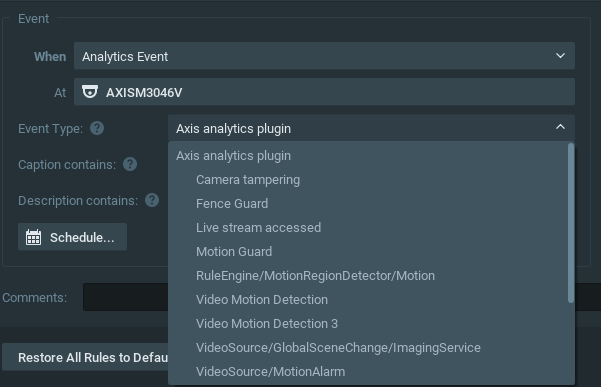Viewport: 601px width, 387px height.
Task: Click the Description contains label
Action: click(78, 200)
